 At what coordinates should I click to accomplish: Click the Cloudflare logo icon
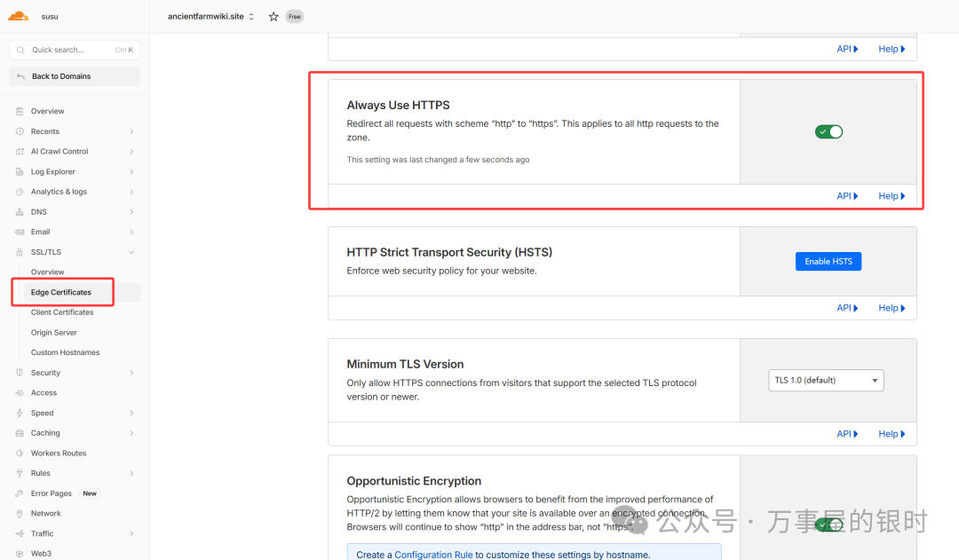click(x=20, y=16)
